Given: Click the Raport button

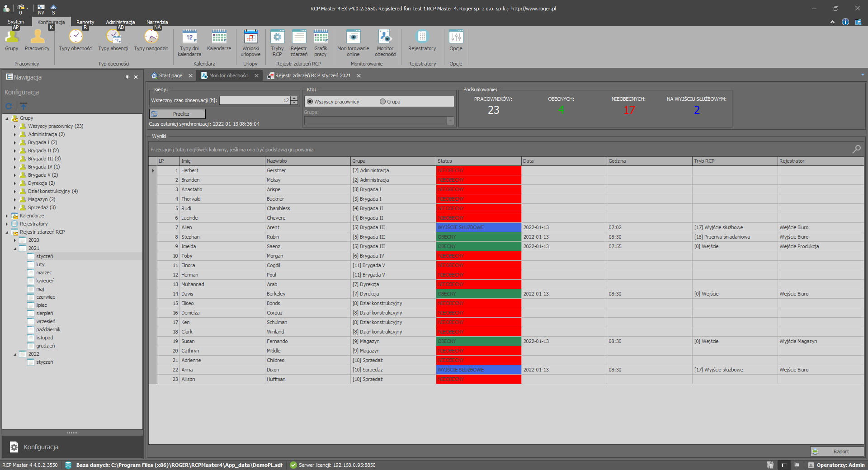Looking at the screenshot, I should [x=837, y=451].
